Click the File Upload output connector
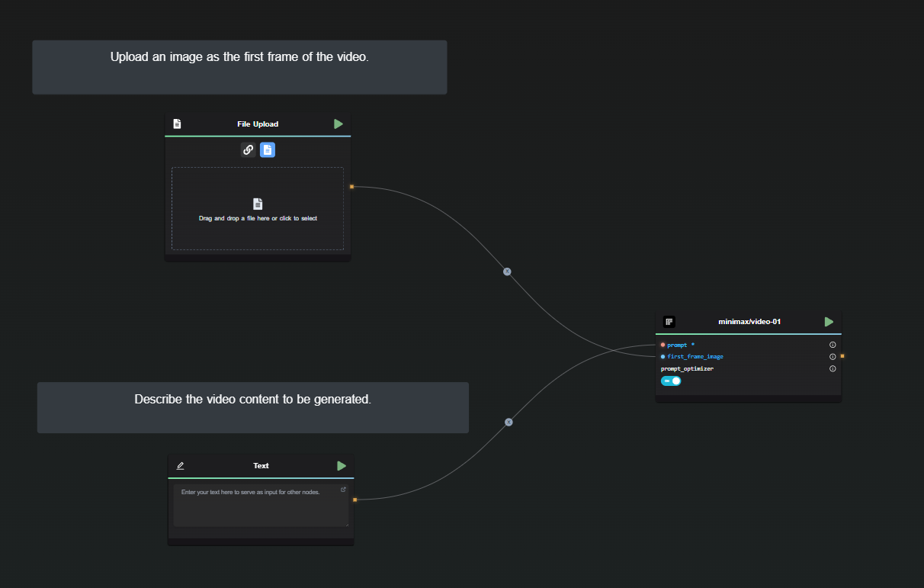The height and width of the screenshot is (588, 924). pos(351,186)
